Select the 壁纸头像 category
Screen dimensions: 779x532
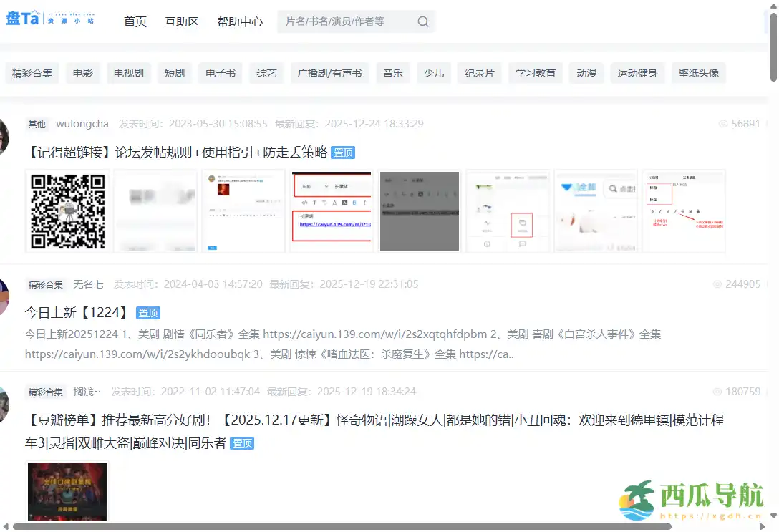(x=698, y=72)
